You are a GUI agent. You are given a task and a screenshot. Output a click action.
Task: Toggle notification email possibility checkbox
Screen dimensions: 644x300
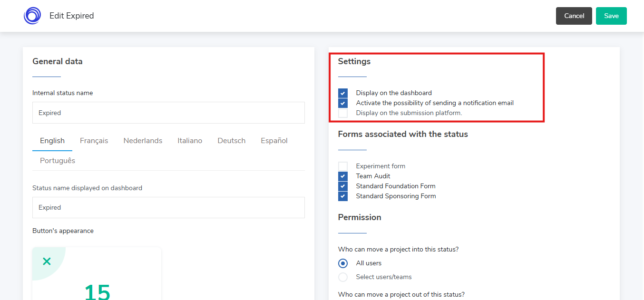tap(343, 103)
